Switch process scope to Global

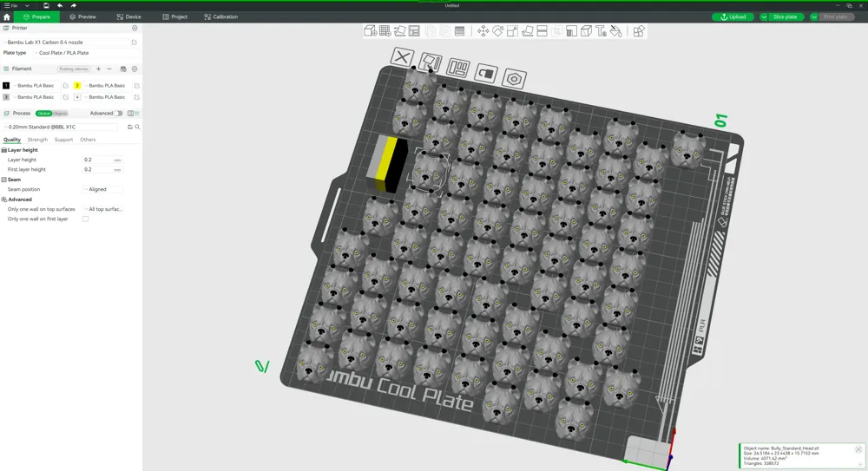click(43, 114)
